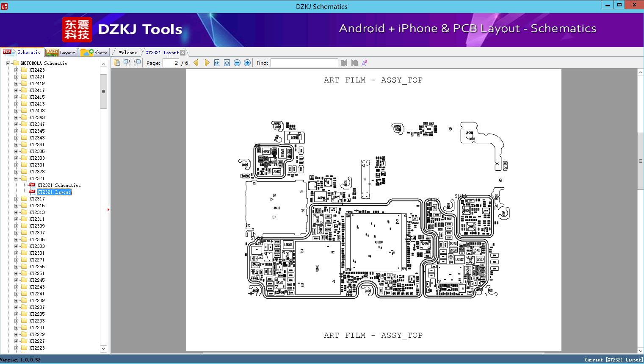Collapse the XT2321 folder

(16, 178)
